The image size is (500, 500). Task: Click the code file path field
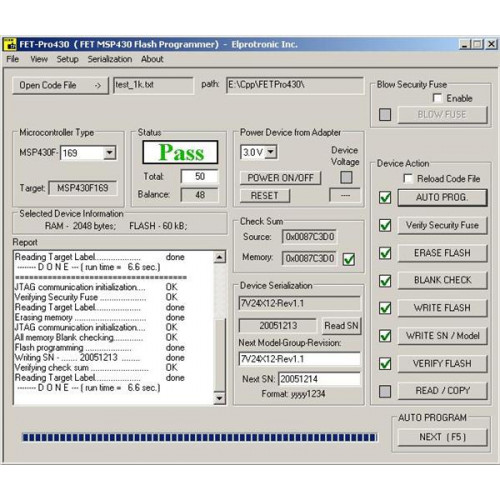(295, 85)
